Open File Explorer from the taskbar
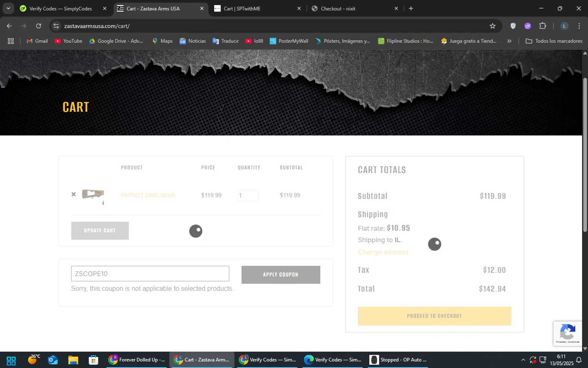This screenshot has height=368, width=588. 73,360
